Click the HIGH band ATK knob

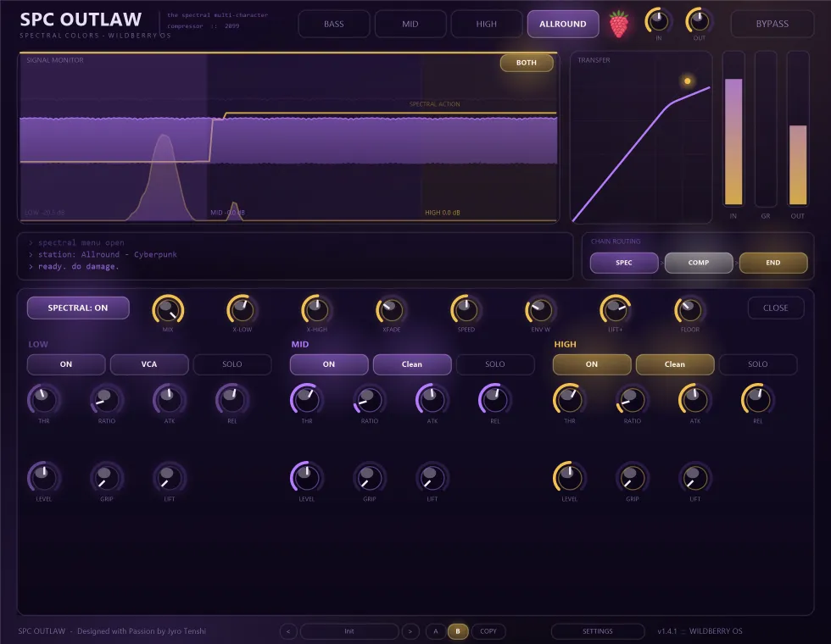694,399
